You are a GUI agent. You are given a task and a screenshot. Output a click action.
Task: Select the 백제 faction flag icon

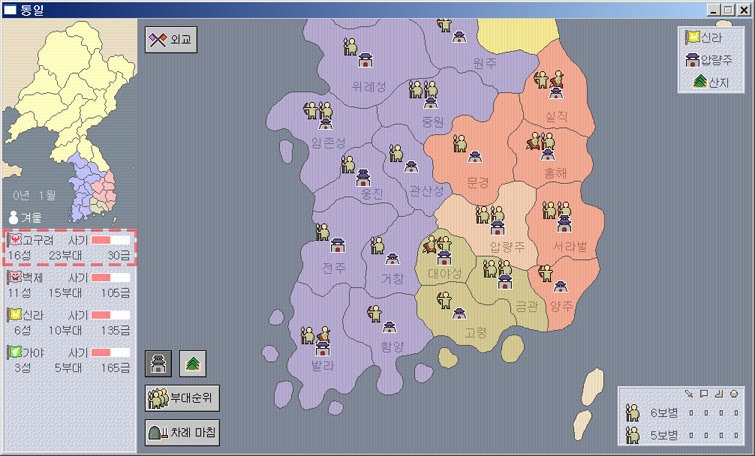tap(13, 277)
